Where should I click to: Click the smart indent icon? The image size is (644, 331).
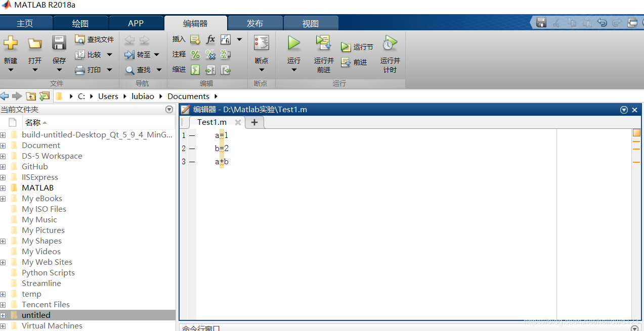click(195, 70)
